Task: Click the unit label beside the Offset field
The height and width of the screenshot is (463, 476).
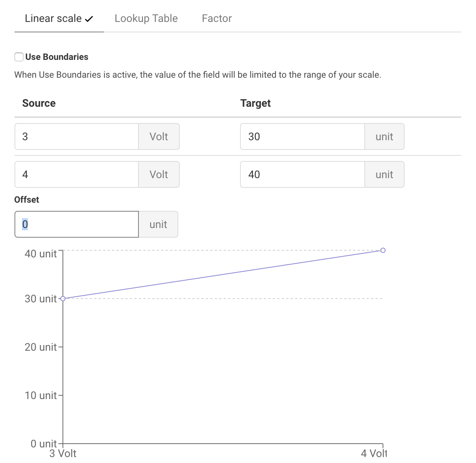Action: tap(158, 224)
